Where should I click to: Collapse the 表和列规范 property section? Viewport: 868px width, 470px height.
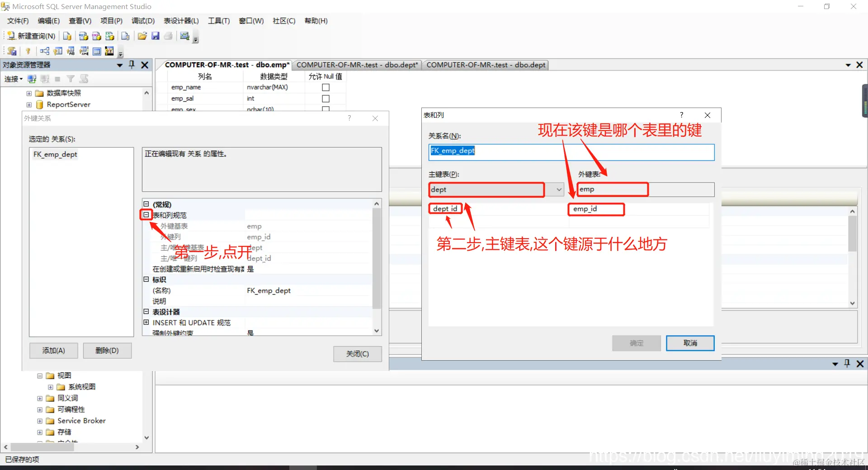[x=146, y=215]
